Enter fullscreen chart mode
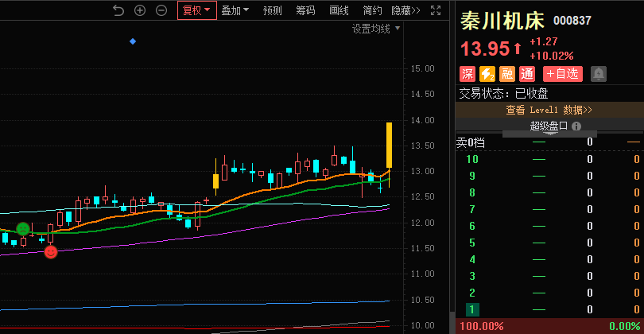644x334 pixels. 435,10
